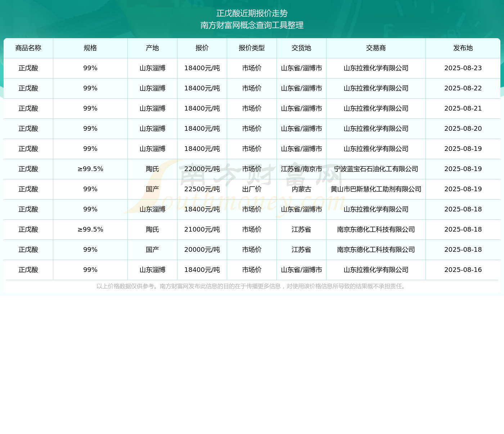Click 陶氏 origin in the 2025-08-19 row
The height and width of the screenshot is (434, 504).
(x=153, y=169)
